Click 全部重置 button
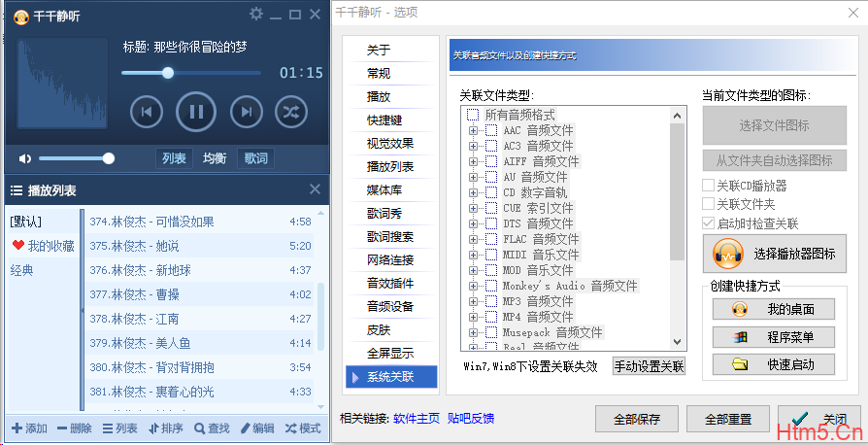 pos(728,419)
